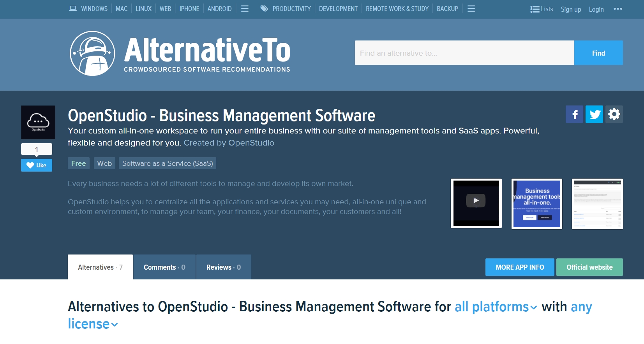Click the OpenStudio page title

[221, 116]
